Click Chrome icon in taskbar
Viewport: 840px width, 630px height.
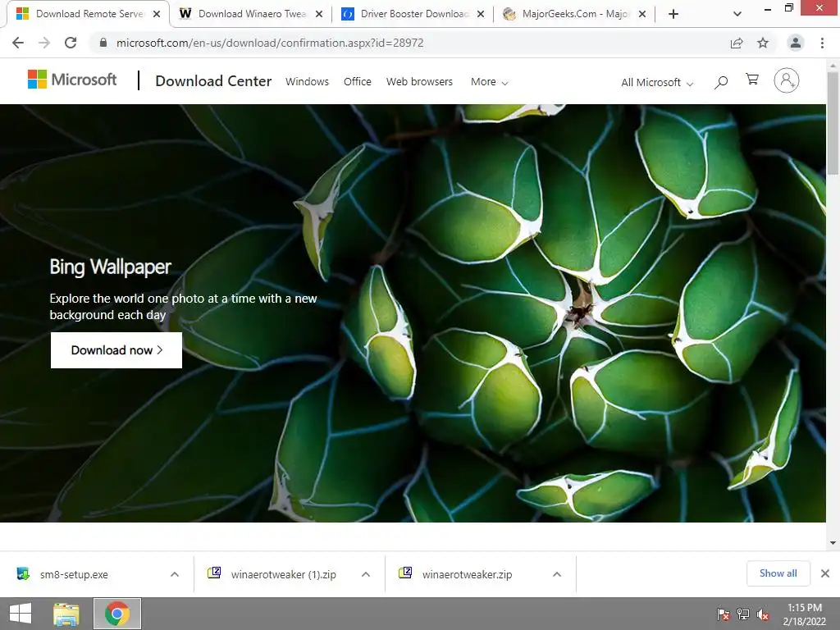point(117,614)
